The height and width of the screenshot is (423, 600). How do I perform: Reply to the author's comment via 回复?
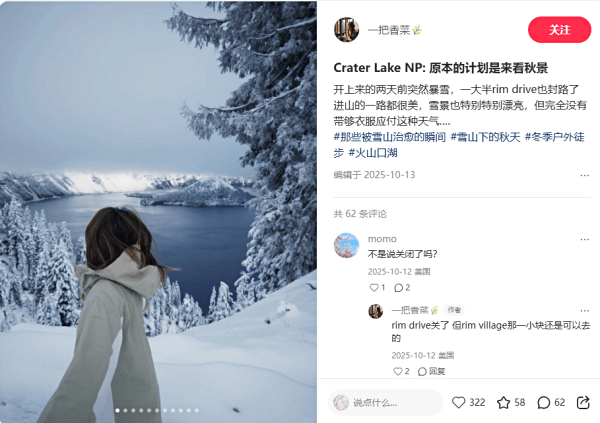click(432, 371)
